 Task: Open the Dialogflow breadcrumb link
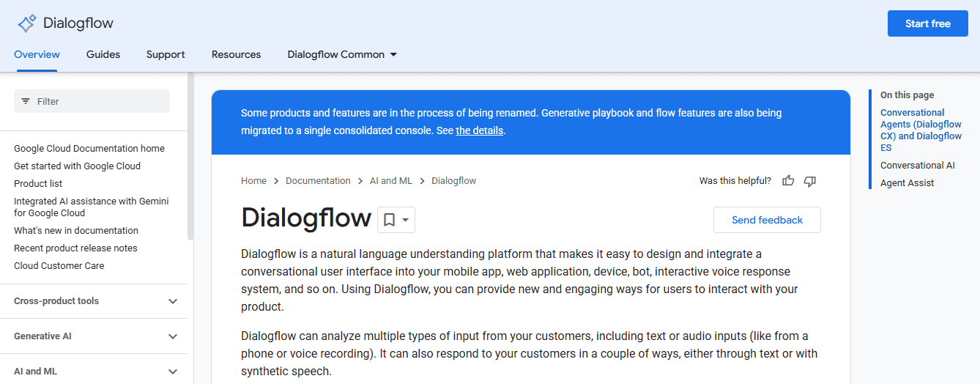click(x=453, y=180)
